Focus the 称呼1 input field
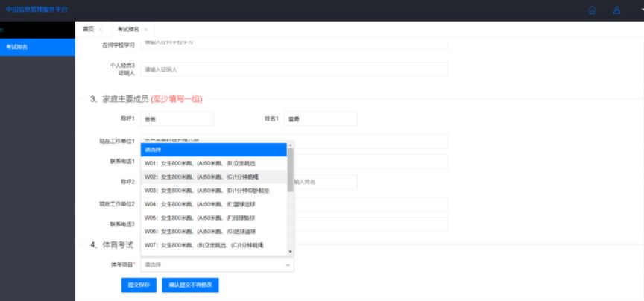 click(x=177, y=118)
